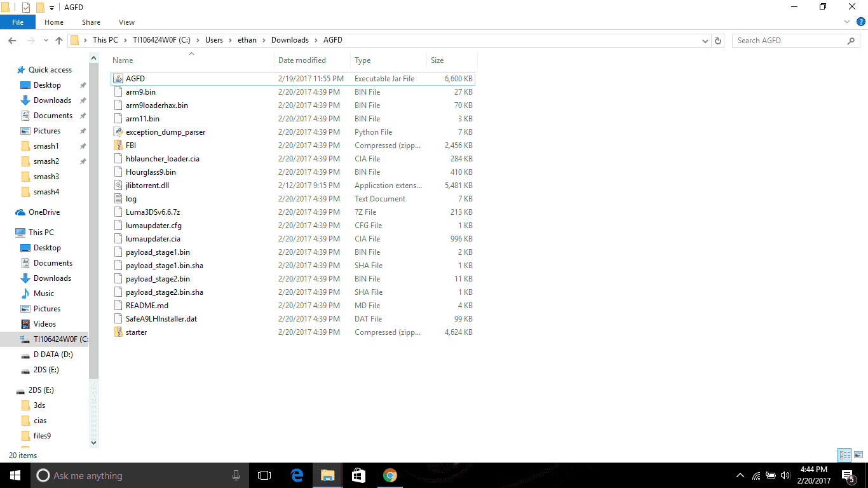Click the search magnifier icon
This screenshot has height=488, width=868.
[x=851, y=41]
